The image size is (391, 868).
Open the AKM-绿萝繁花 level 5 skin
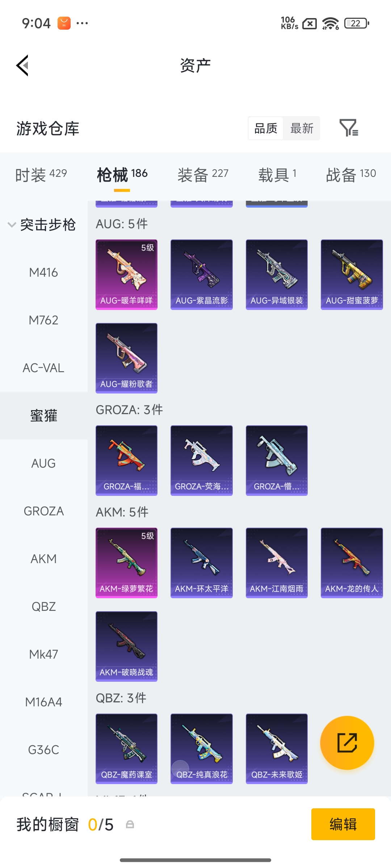(x=126, y=563)
